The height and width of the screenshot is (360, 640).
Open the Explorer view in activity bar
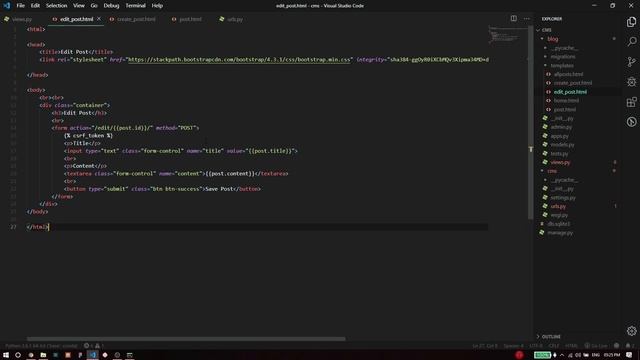pyautogui.click(x=631, y=22)
